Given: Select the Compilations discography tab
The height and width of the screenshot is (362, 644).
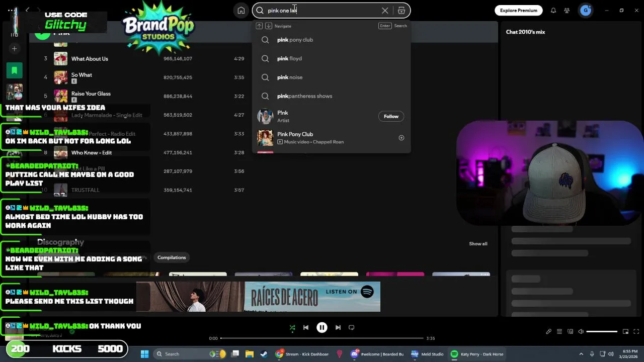Looking at the screenshot, I should (172, 257).
